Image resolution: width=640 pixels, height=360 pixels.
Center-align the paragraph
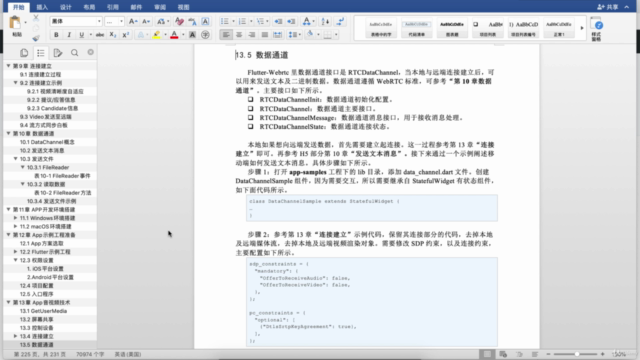coord(239,35)
